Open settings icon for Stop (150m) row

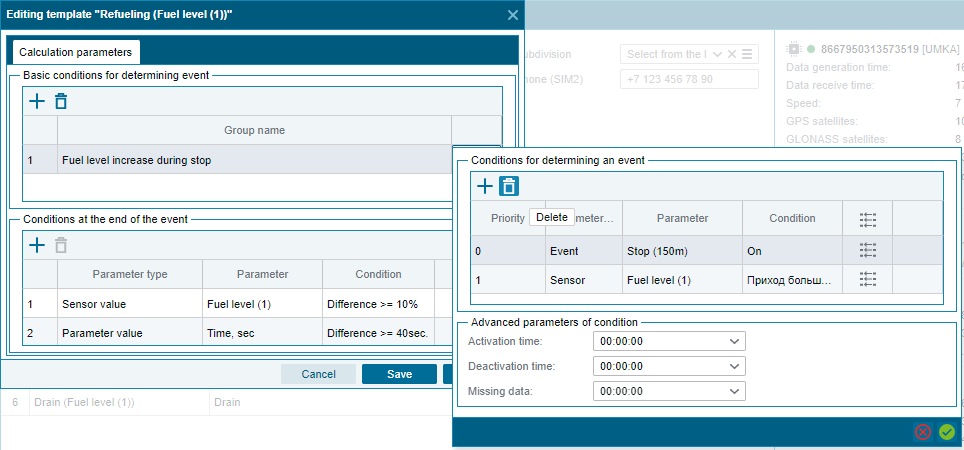(x=867, y=250)
